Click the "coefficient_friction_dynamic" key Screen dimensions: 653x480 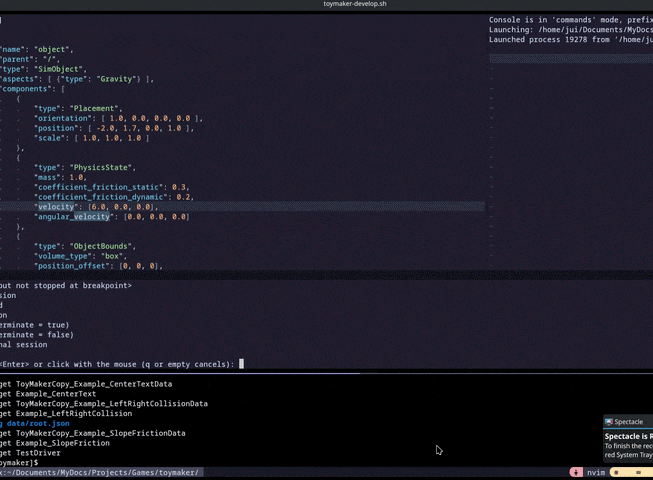(101, 197)
